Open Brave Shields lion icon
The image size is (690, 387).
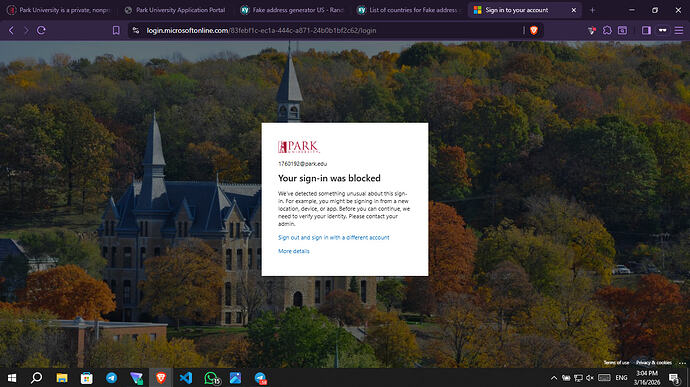(x=534, y=30)
